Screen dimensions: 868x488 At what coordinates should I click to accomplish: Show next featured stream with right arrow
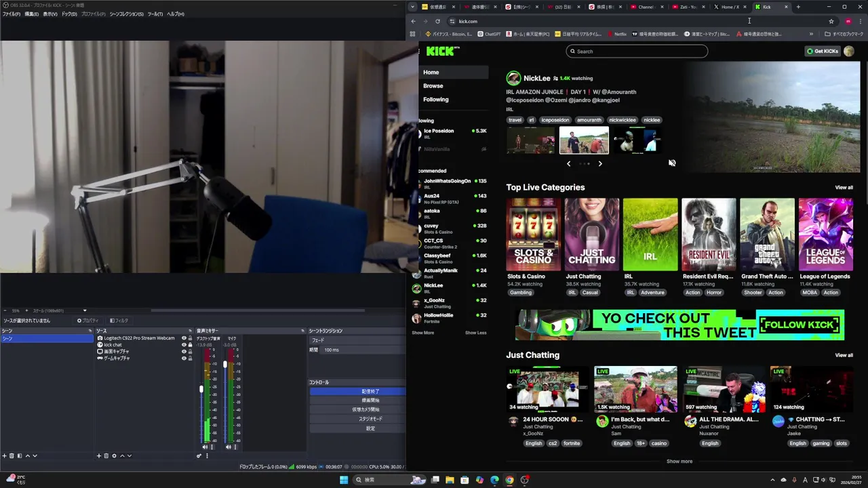600,163
